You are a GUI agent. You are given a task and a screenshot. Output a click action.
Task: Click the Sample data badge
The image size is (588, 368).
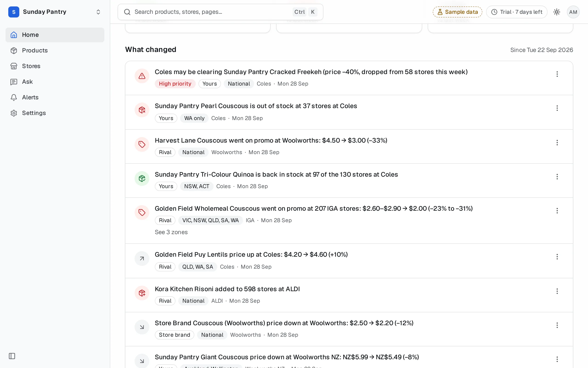coord(457,12)
